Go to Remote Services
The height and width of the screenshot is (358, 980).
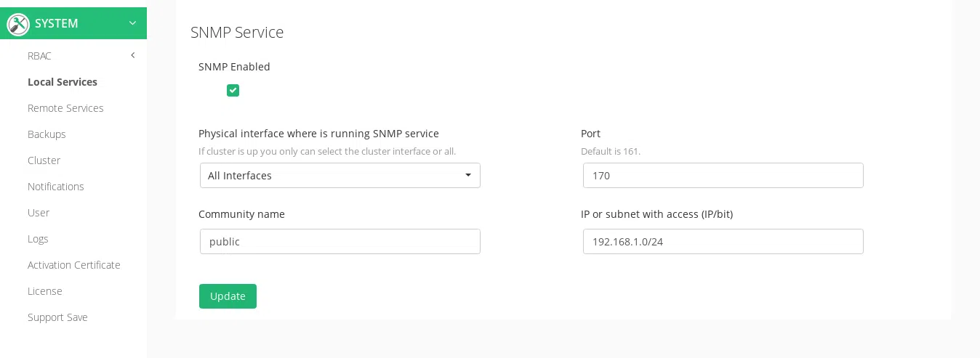(65, 108)
